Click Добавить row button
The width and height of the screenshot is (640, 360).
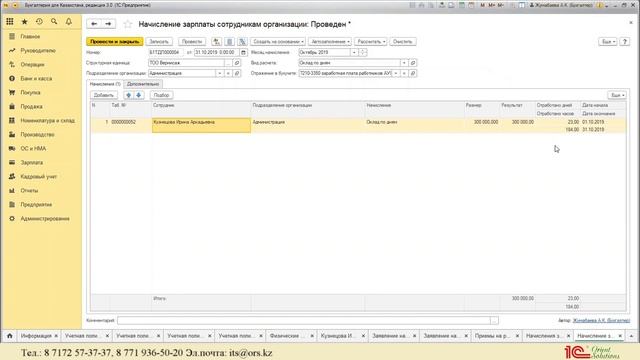point(104,95)
